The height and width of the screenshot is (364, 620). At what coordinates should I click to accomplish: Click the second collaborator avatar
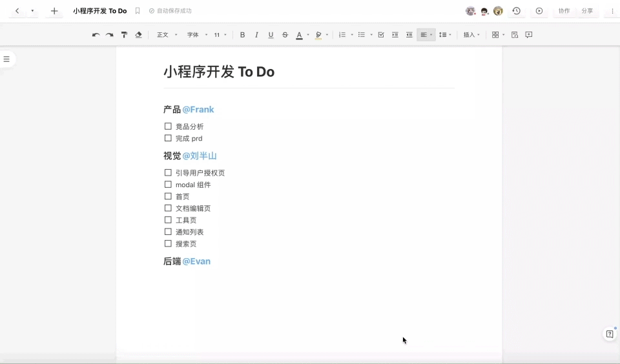(484, 11)
